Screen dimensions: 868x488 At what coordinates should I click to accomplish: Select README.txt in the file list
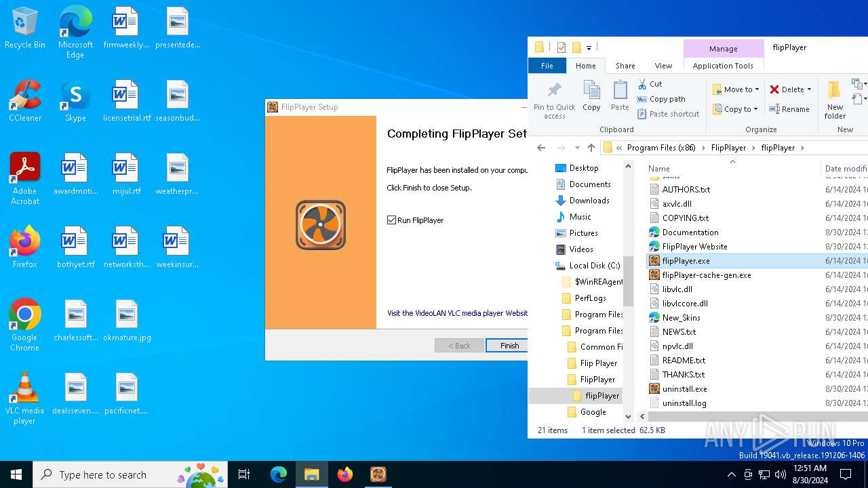coord(684,361)
